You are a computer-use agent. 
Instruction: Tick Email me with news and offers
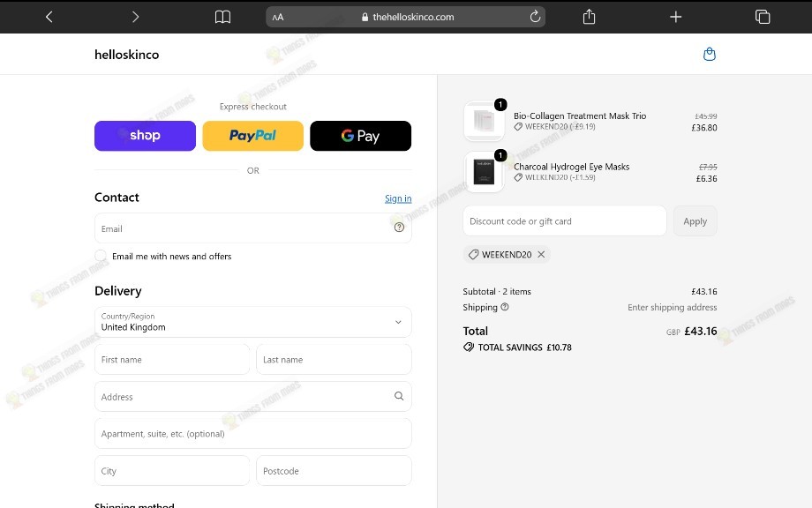point(101,256)
